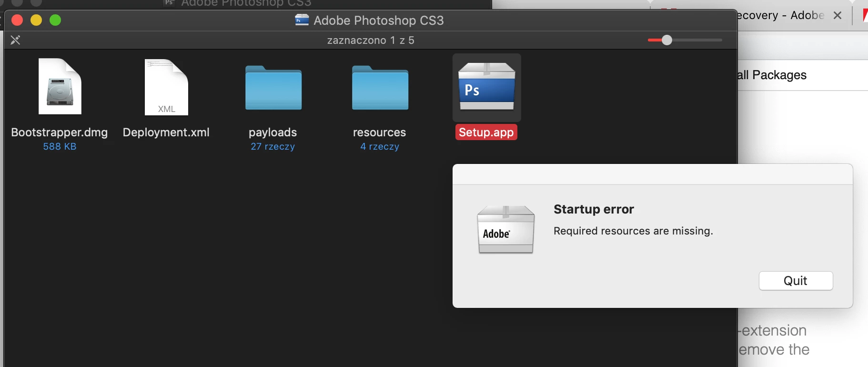
Task: Click 'Required resources are missing.' message
Action: click(633, 231)
